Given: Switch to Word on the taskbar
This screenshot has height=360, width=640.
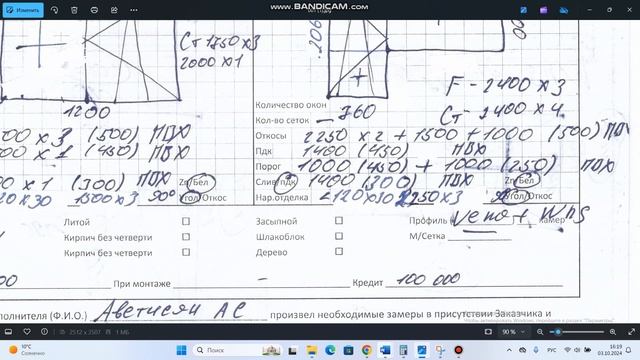Looking at the screenshot, I should (x=385, y=350).
